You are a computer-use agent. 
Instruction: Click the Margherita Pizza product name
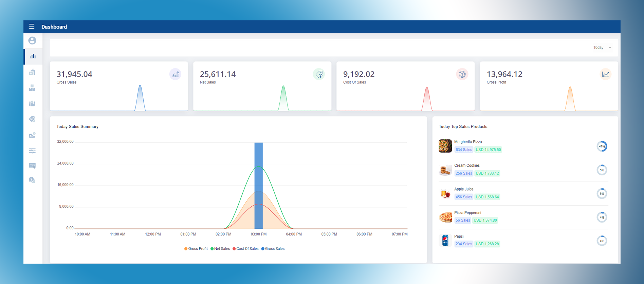(468, 142)
